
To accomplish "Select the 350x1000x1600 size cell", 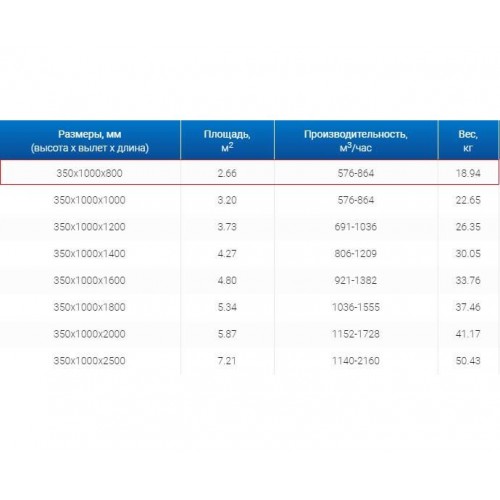I will [89, 280].
